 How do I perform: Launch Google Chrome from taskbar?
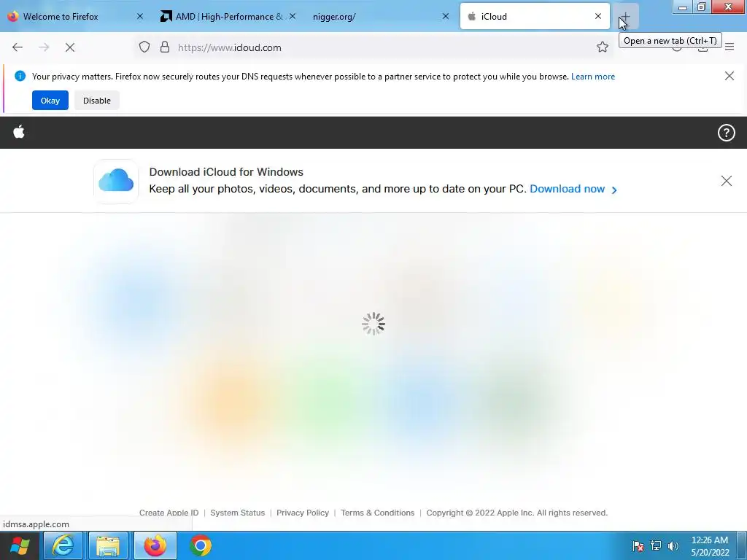tap(201, 545)
